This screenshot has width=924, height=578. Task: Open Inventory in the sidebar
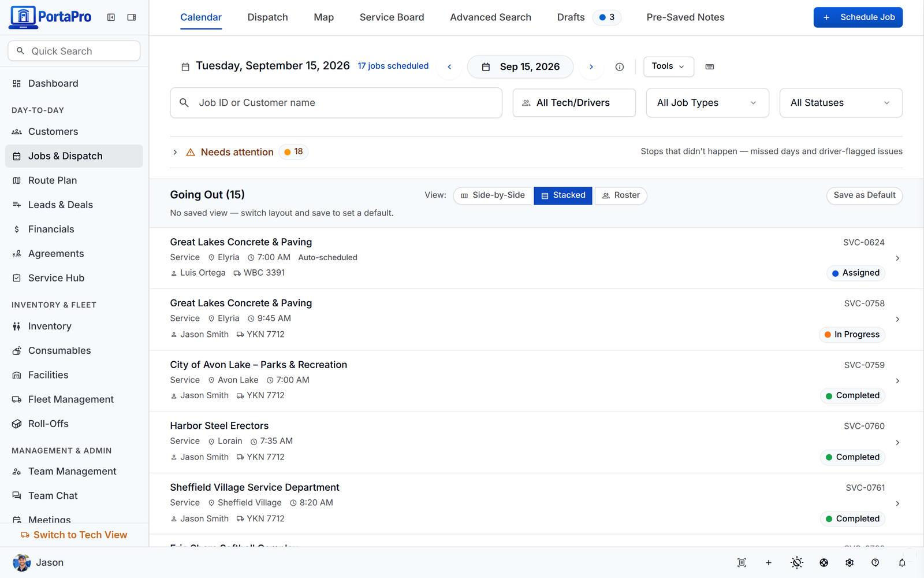74,327
